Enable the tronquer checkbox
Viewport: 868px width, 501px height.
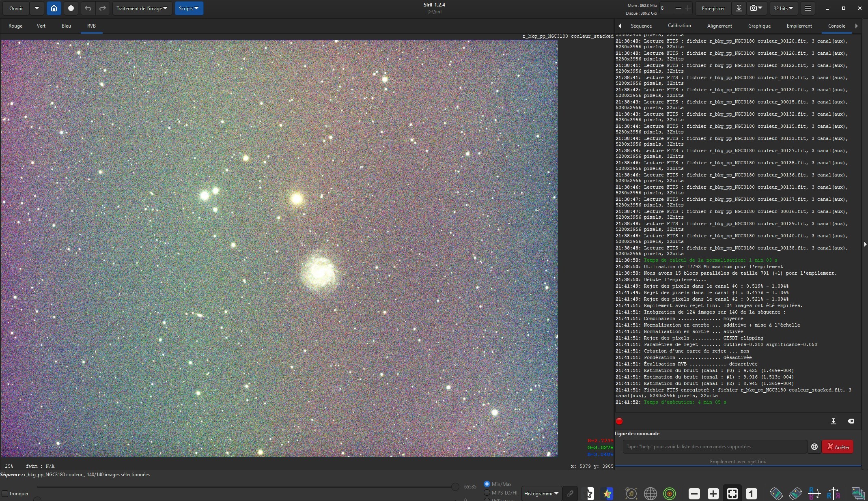(5, 494)
